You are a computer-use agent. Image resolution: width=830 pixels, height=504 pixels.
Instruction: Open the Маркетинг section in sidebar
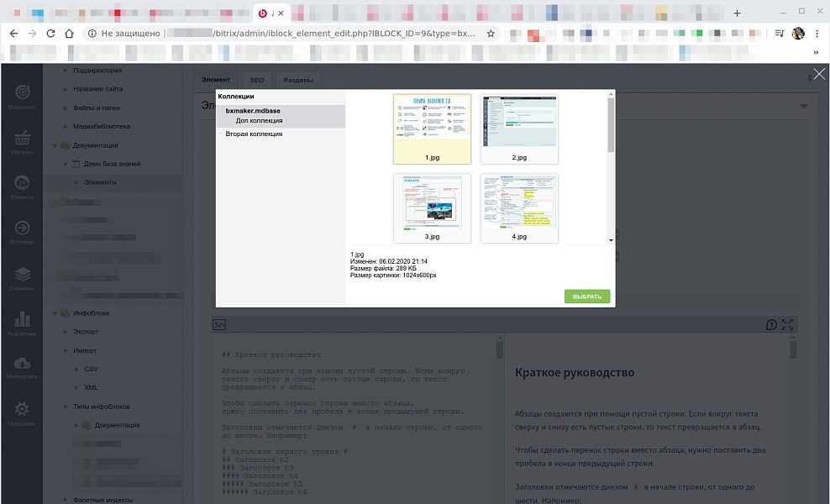click(22, 92)
